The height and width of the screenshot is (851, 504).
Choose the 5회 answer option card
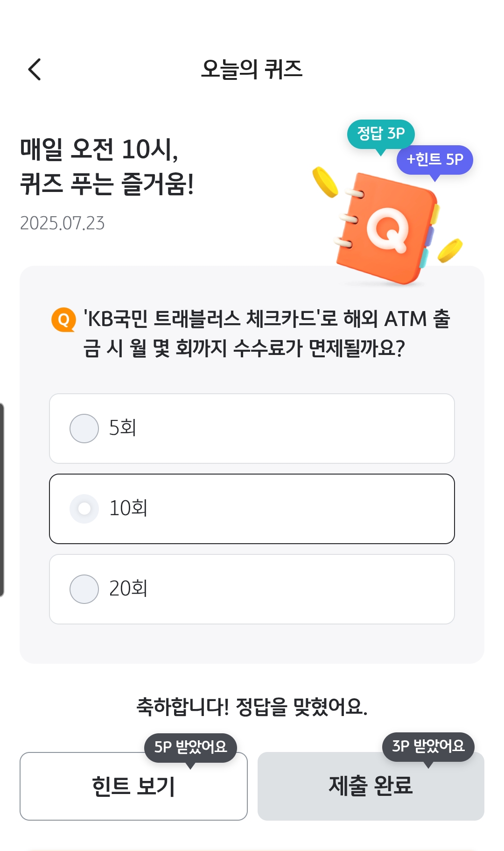pyautogui.click(x=252, y=428)
